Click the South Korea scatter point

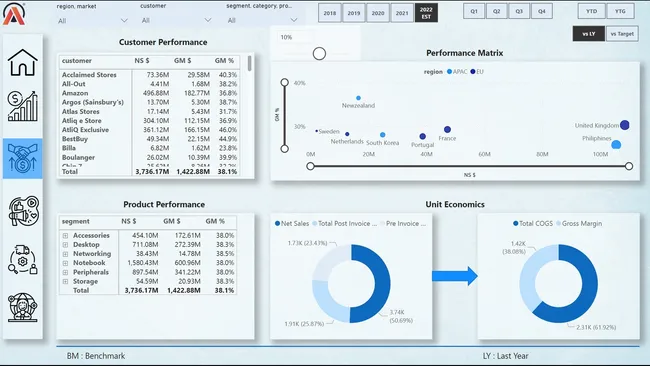coord(383,135)
